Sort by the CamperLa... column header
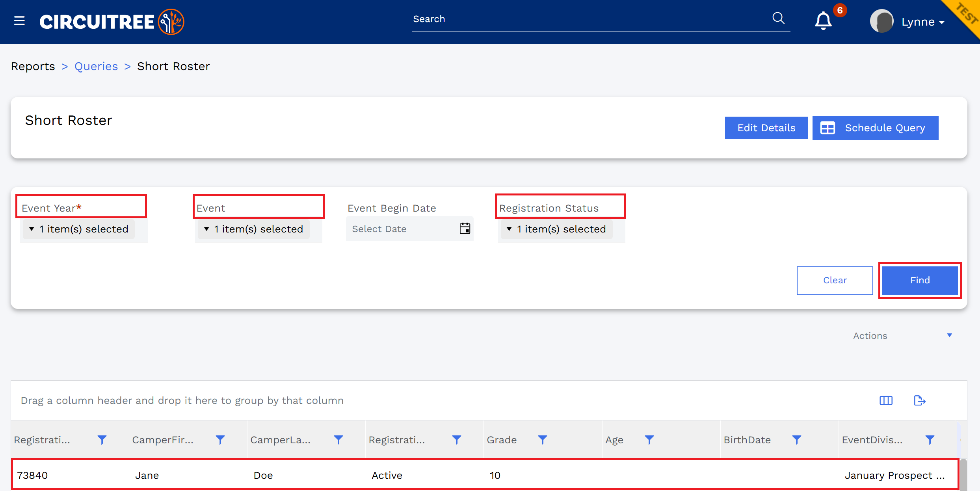The image size is (980, 491). pyautogui.click(x=281, y=440)
